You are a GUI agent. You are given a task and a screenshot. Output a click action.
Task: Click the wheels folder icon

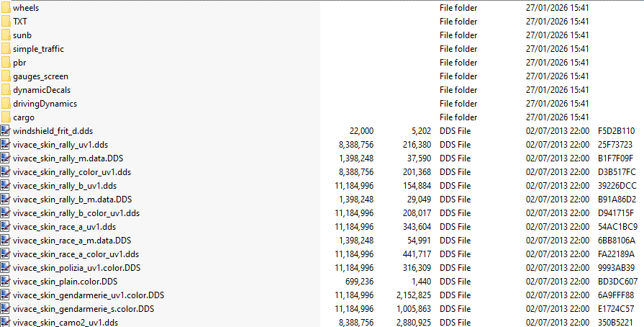coord(5,8)
